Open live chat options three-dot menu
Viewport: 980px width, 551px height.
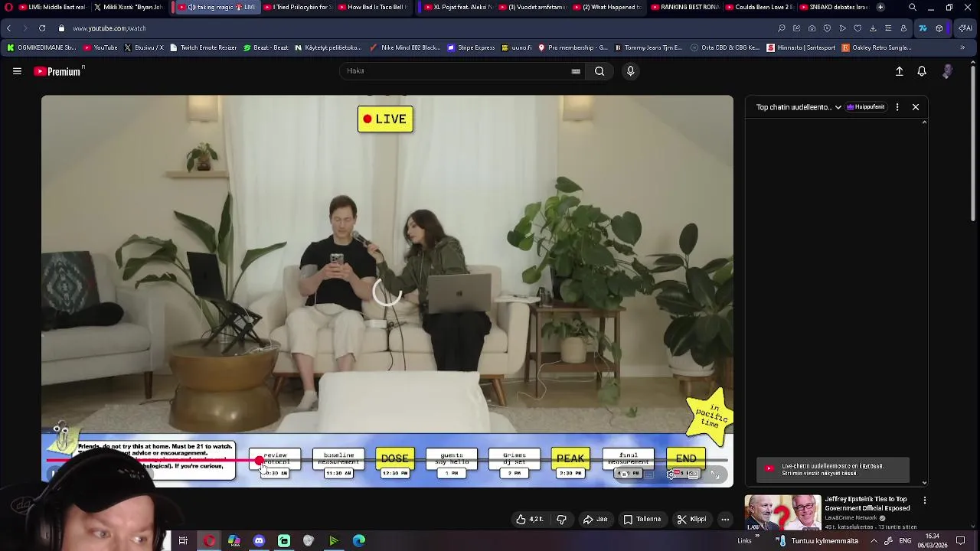(x=897, y=107)
